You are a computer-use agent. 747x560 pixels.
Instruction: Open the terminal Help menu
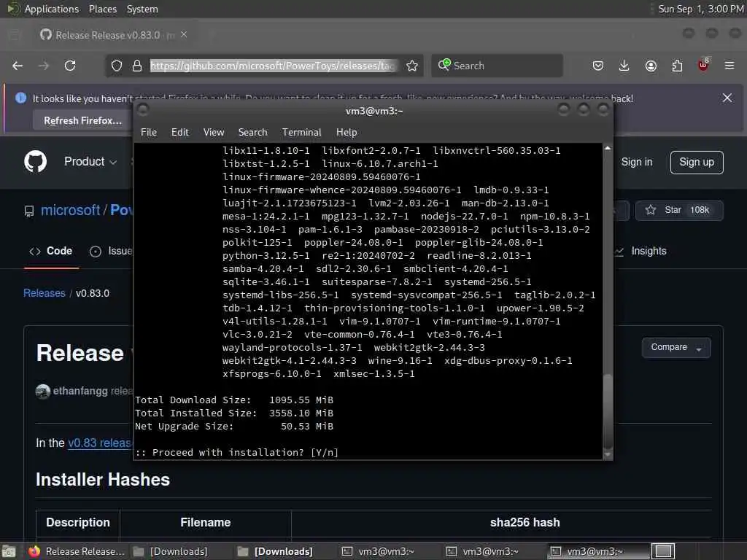point(347,133)
